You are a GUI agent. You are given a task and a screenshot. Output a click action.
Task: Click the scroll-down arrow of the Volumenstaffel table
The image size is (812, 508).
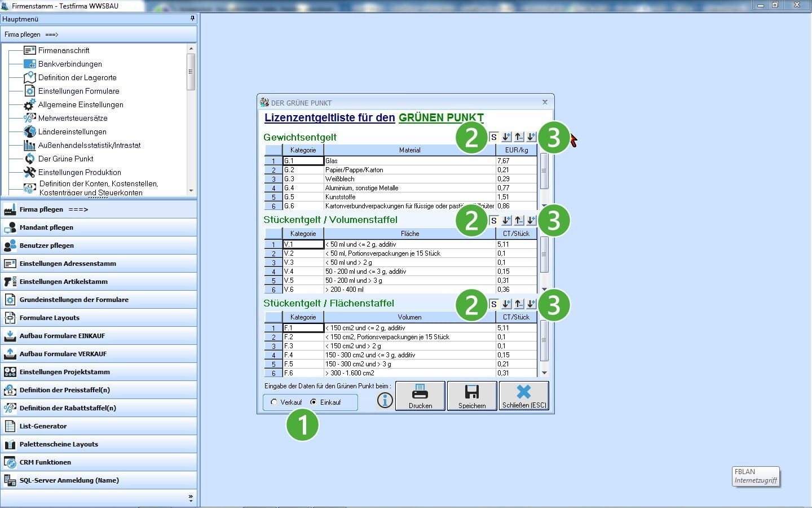[544, 289]
